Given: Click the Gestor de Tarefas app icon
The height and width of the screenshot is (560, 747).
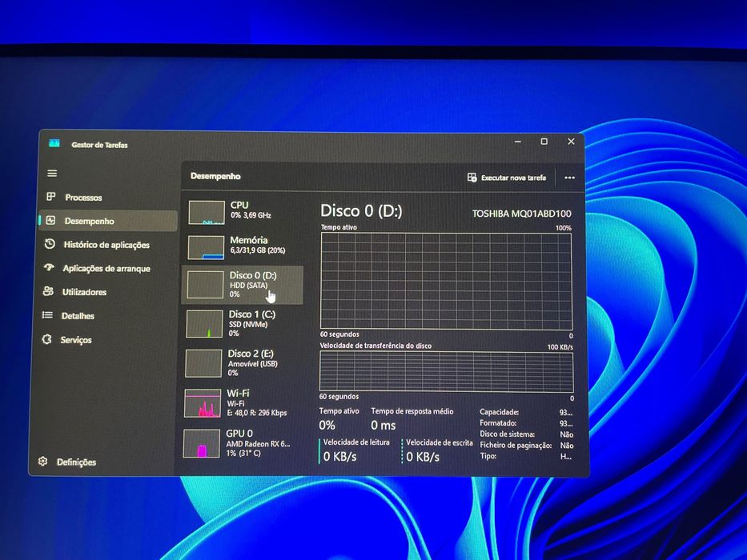Looking at the screenshot, I should tap(54, 143).
